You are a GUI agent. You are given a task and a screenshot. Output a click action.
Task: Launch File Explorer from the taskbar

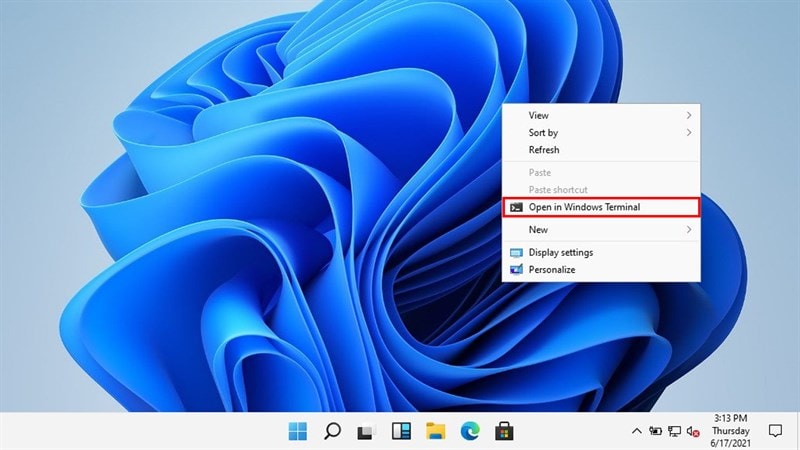click(436, 431)
